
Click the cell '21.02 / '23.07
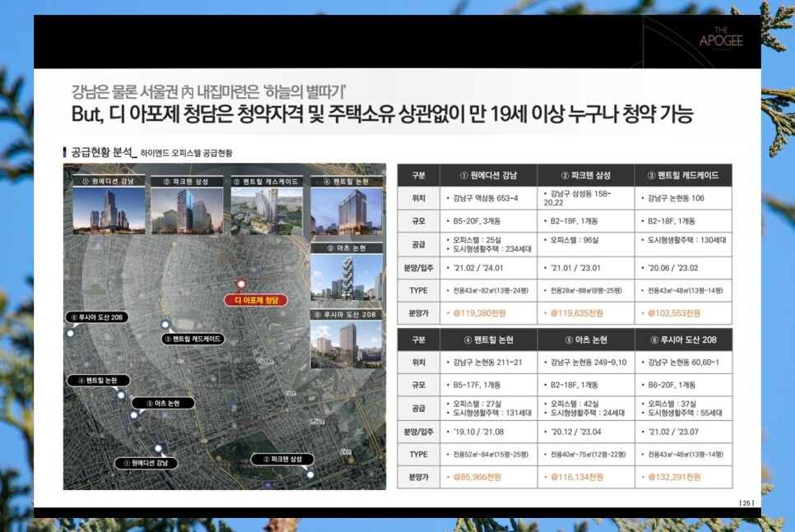(683, 432)
